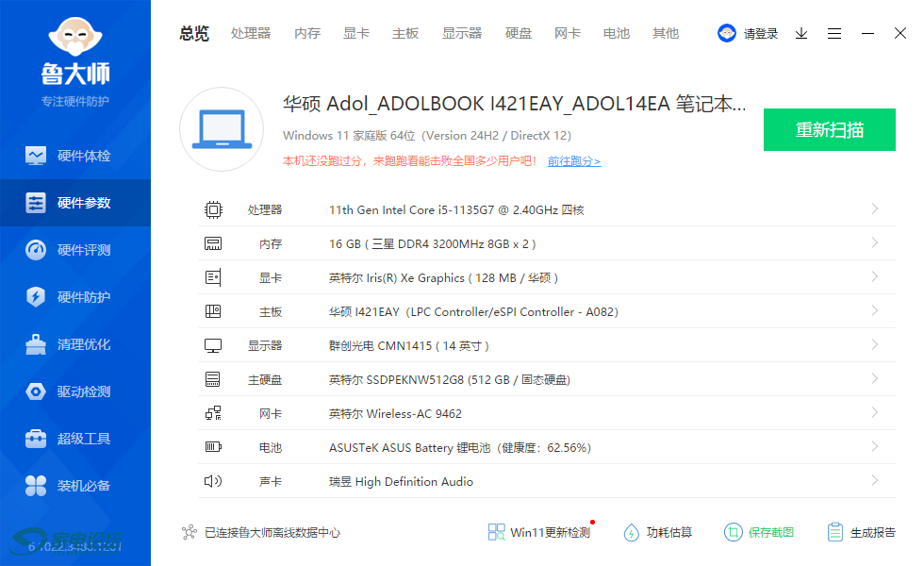The image size is (924, 566).
Task: Click 请登录 to sign in
Action: pyautogui.click(x=760, y=34)
